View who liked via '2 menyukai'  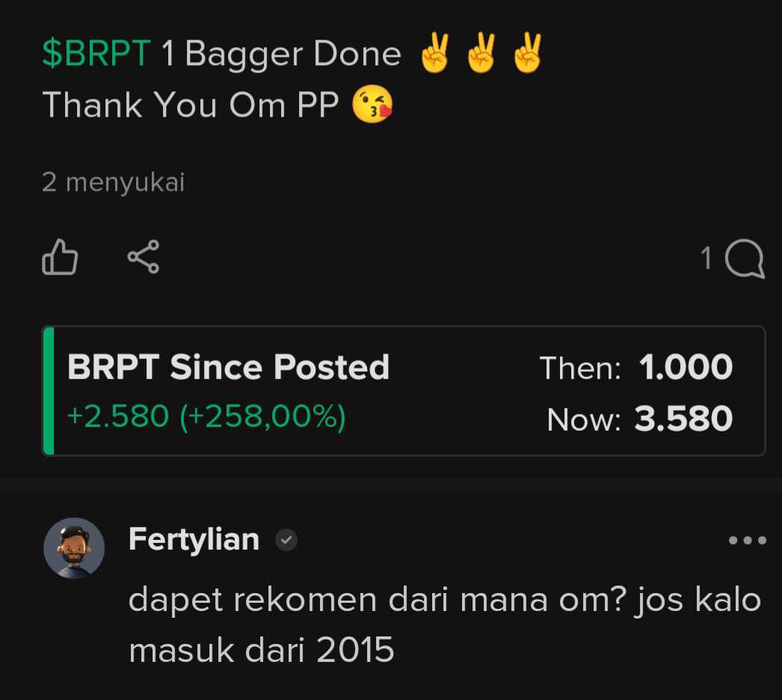tap(113, 182)
